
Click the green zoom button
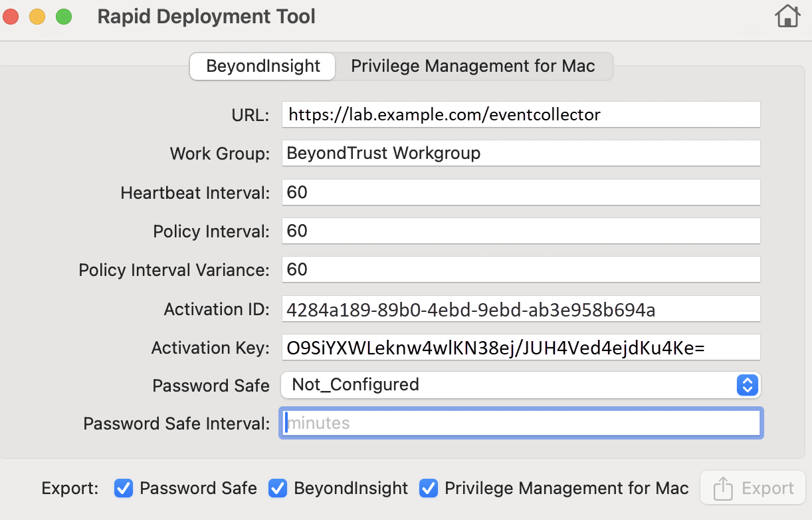point(64,16)
